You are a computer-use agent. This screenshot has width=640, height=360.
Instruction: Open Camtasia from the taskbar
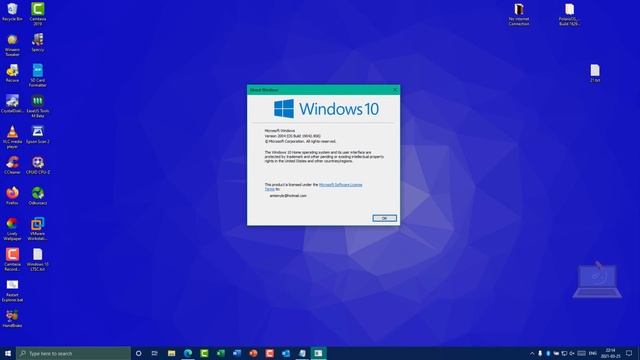[204, 353]
